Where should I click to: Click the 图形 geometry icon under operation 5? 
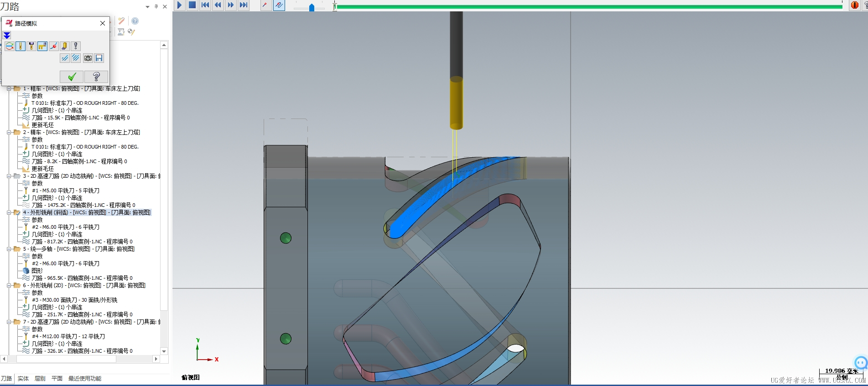pos(26,271)
